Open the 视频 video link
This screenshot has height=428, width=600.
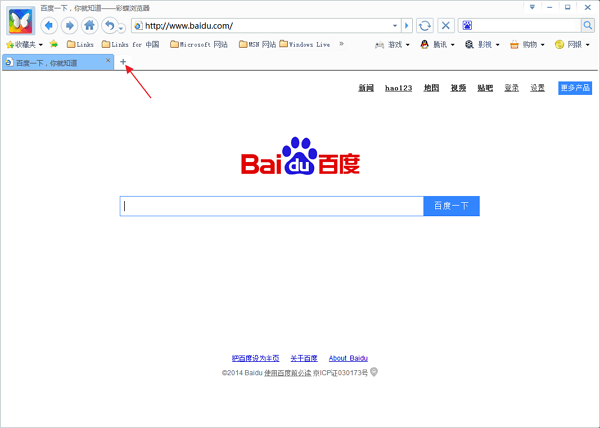point(458,88)
